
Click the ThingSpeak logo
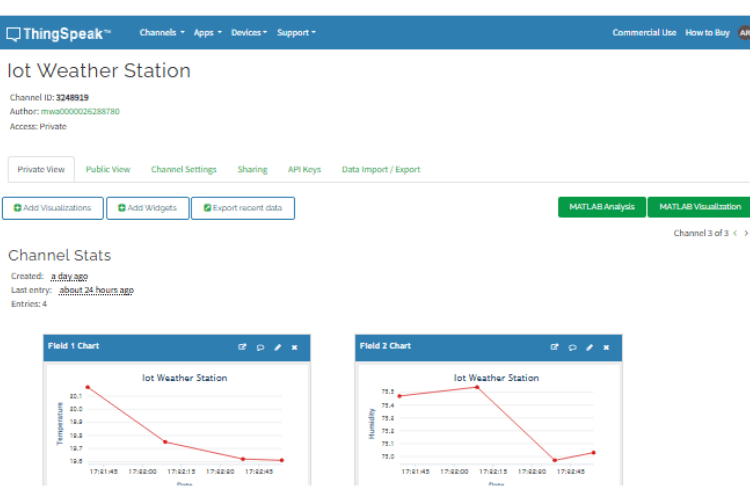[58, 33]
